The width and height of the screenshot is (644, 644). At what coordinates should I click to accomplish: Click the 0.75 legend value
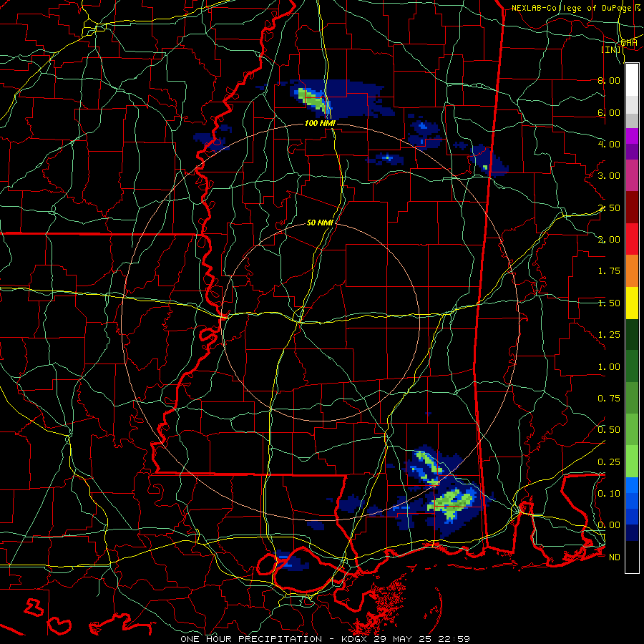pyautogui.click(x=609, y=399)
